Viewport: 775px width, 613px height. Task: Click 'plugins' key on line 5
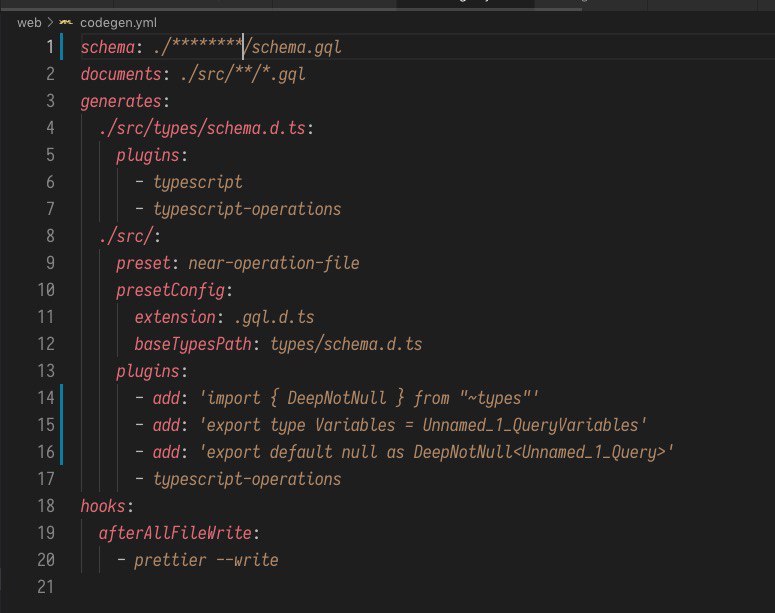click(148, 155)
